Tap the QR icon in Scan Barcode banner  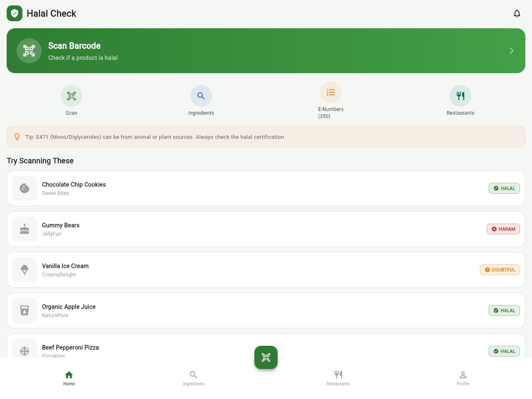29,51
